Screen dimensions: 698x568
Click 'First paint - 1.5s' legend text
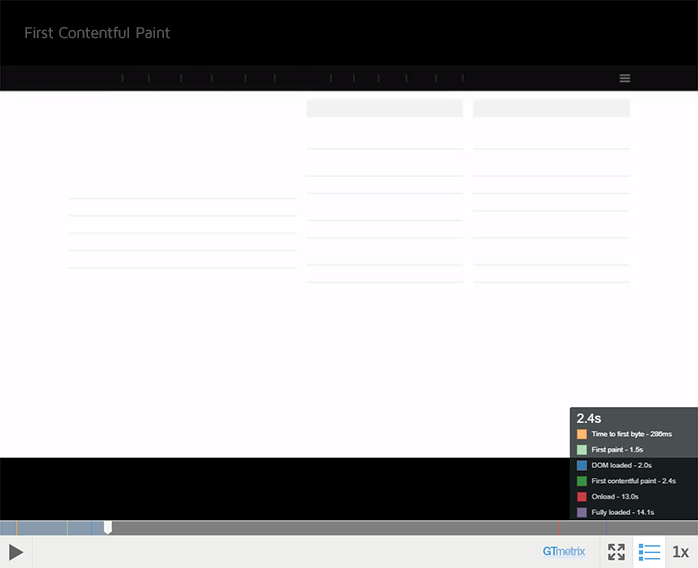point(617,450)
